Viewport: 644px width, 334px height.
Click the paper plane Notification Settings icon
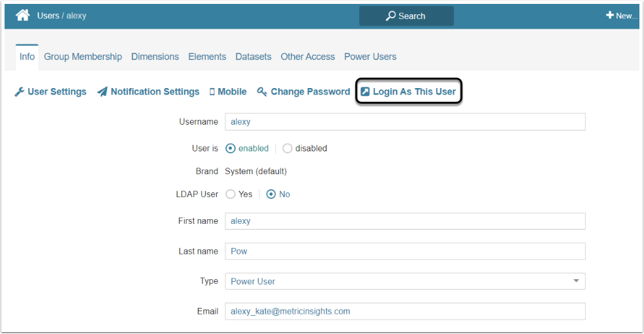[x=103, y=92]
